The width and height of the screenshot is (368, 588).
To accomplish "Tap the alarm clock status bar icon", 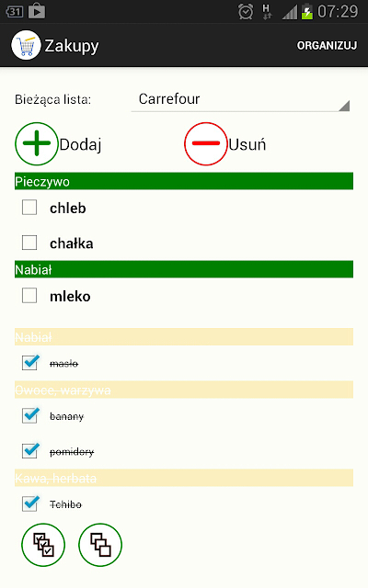I will click(246, 12).
